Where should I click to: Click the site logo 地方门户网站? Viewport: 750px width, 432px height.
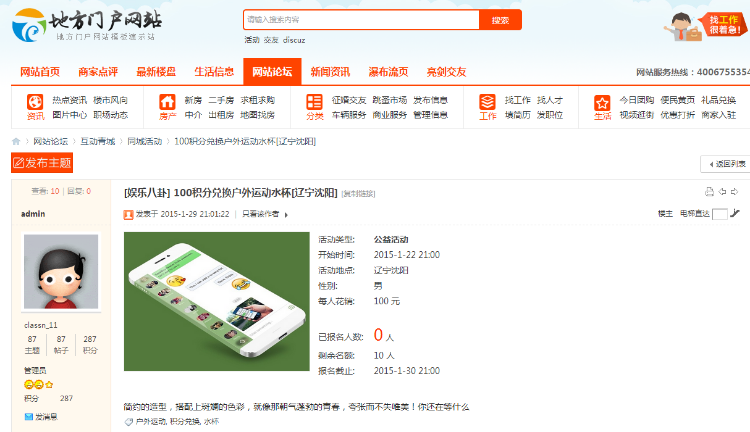tap(87, 25)
